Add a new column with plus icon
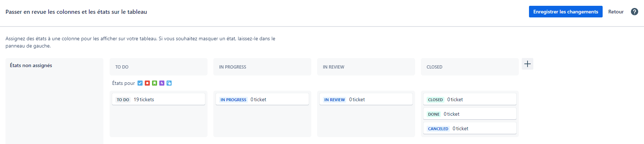The image size is (644, 144). click(x=528, y=64)
